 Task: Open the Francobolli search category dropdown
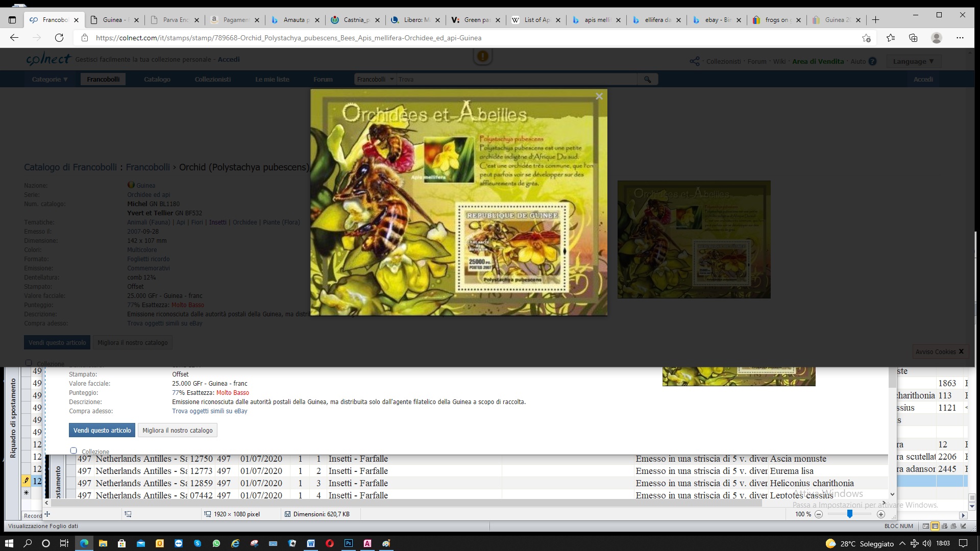pyautogui.click(x=375, y=80)
